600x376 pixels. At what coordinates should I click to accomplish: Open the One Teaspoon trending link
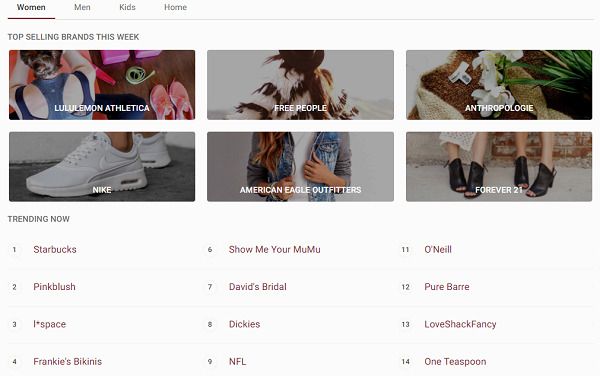click(x=455, y=362)
